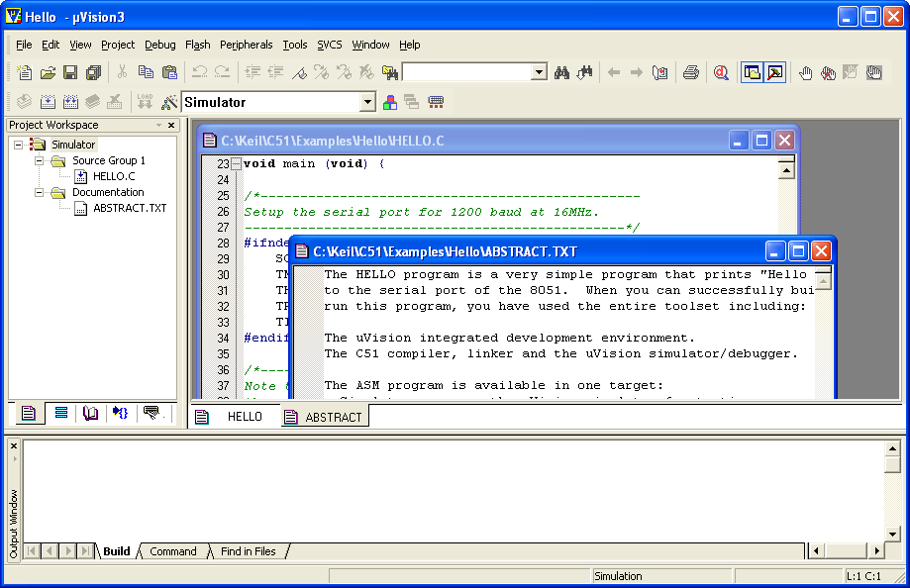Open the Debug menu
Screen dimensions: 910x588
coord(160,45)
